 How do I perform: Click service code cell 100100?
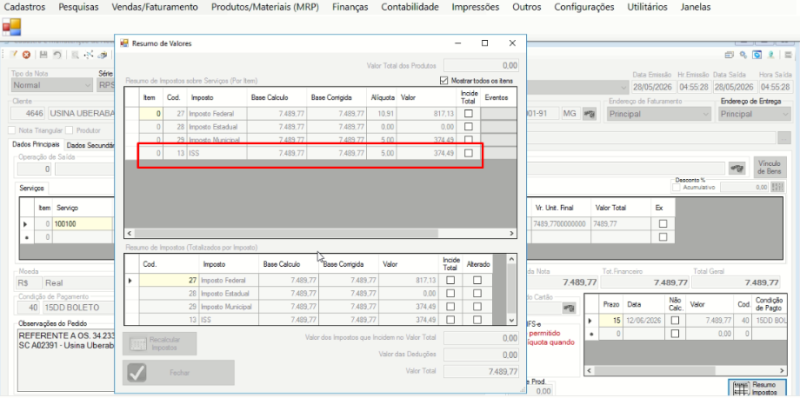click(82, 223)
